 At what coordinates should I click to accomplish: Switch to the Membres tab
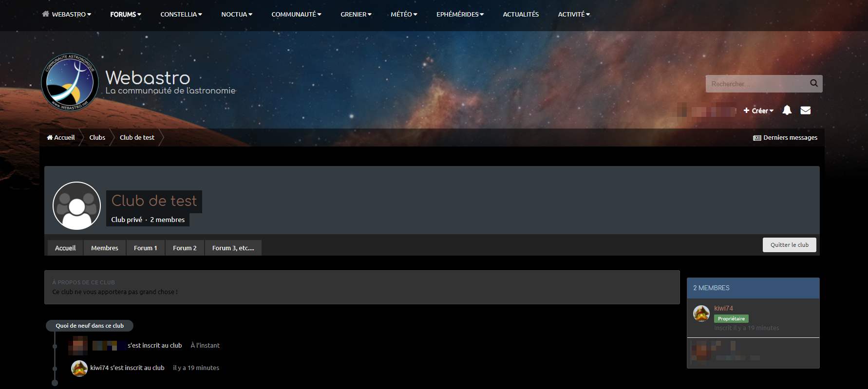[105, 248]
